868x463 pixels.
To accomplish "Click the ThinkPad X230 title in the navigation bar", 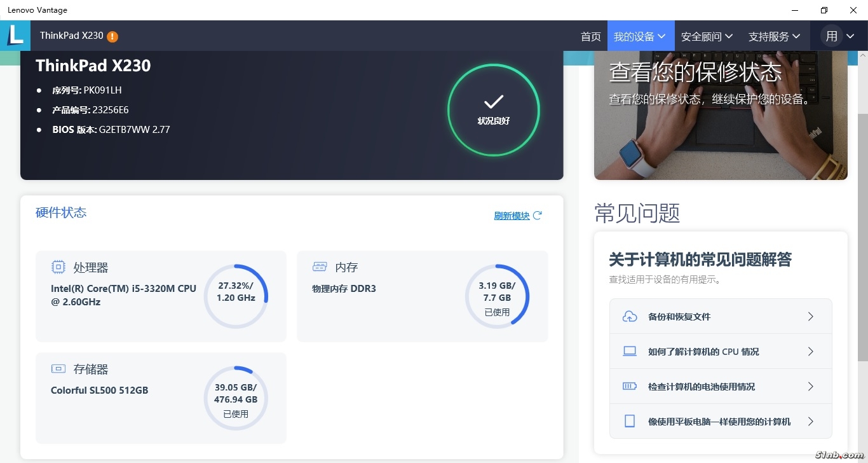I will click(71, 36).
